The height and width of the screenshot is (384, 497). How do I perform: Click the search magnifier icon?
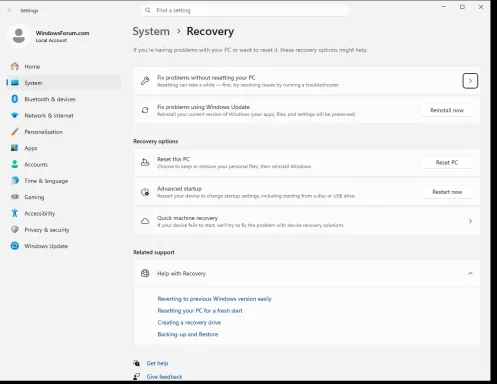click(148, 10)
